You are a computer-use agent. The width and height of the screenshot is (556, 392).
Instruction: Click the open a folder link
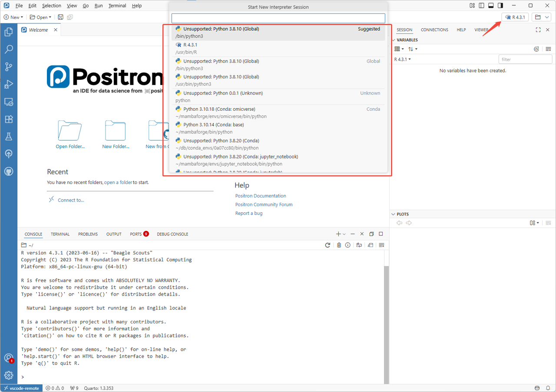tap(118, 182)
